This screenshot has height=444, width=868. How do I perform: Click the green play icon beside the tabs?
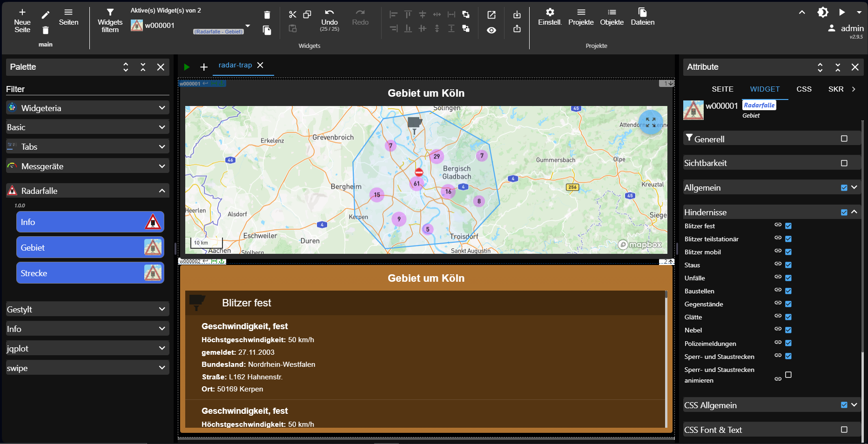point(187,67)
